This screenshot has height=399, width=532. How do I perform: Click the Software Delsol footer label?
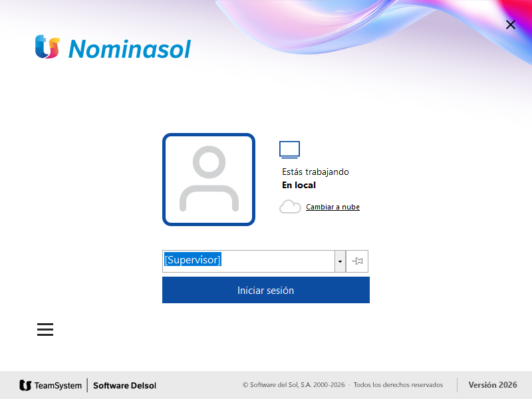click(x=124, y=386)
